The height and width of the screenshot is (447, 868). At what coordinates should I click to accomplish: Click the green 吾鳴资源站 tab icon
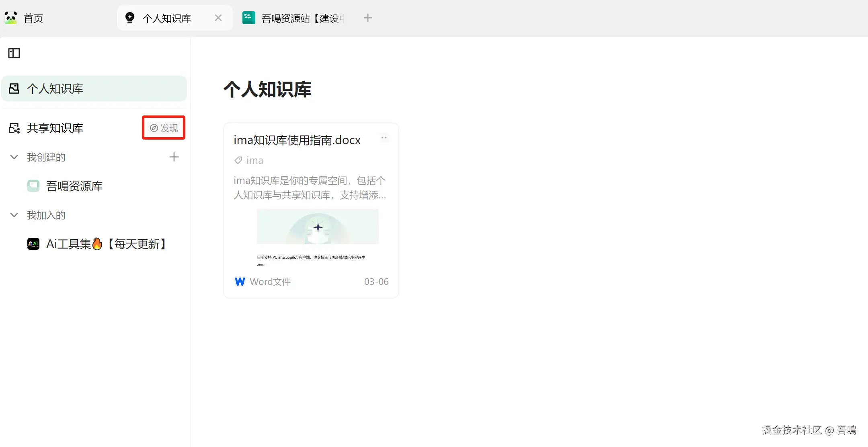click(248, 18)
